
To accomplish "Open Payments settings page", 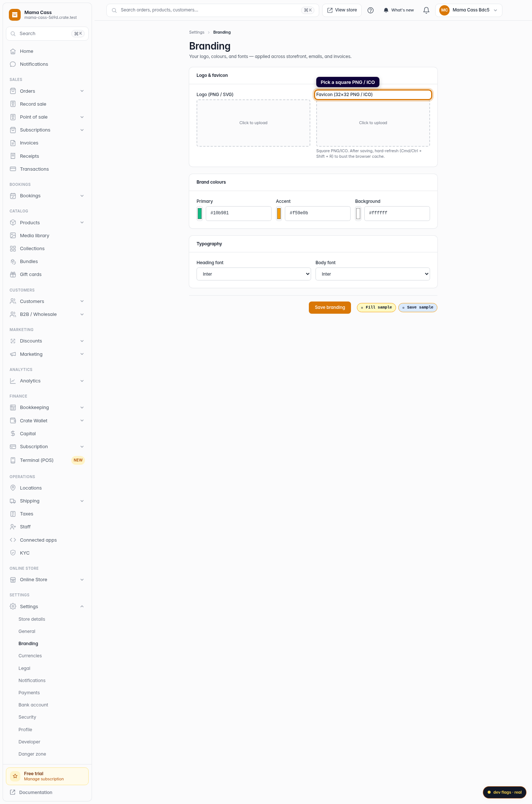I will tap(29, 693).
